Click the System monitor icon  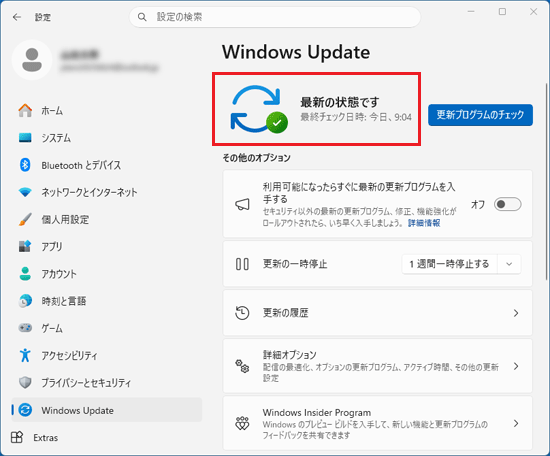click(25, 138)
